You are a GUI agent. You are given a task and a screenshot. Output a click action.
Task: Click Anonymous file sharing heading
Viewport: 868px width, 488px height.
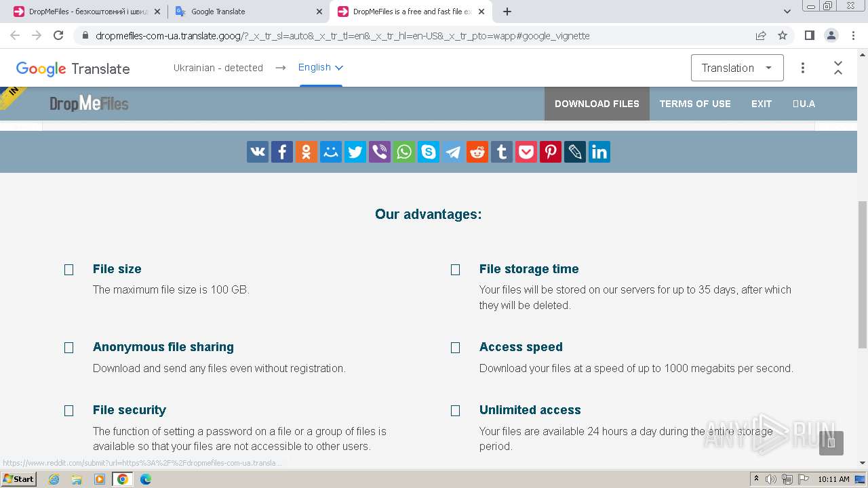point(163,347)
